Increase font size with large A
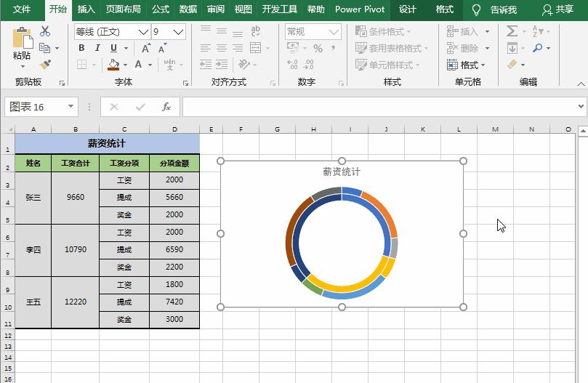This screenshot has height=383, width=588. pyautogui.click(x=146, y=48)
